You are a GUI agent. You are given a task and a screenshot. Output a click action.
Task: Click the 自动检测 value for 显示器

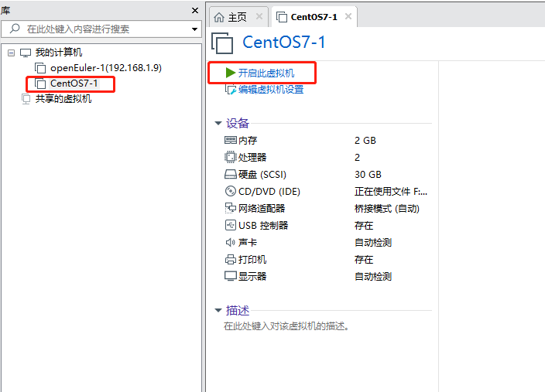(x=373, y=276)
